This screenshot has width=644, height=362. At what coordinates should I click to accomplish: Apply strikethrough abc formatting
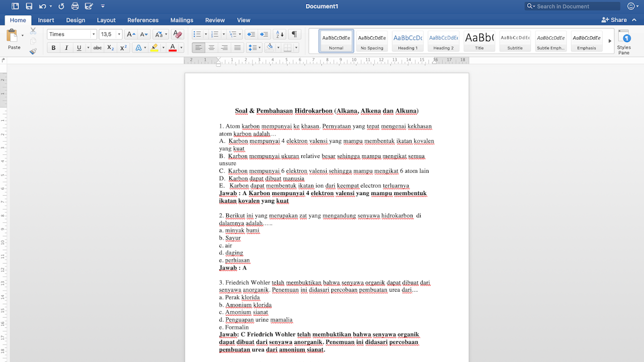pyautogui.click(x=98, y=48)
